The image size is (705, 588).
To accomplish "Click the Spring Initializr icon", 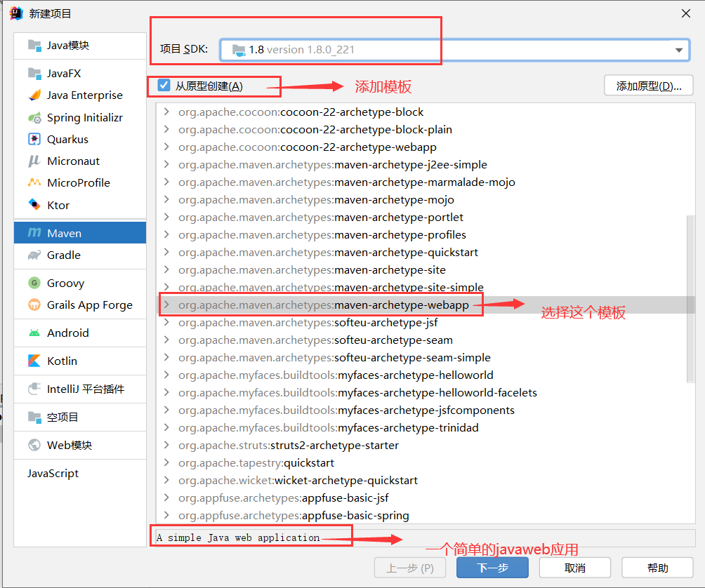I will tap(34, 118).
